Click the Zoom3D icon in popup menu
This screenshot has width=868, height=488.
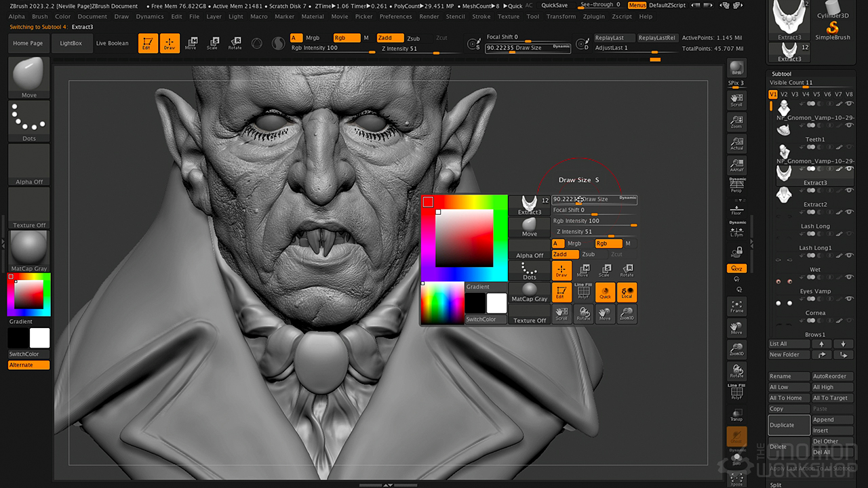pyautogui.click(x=627, y=314)
